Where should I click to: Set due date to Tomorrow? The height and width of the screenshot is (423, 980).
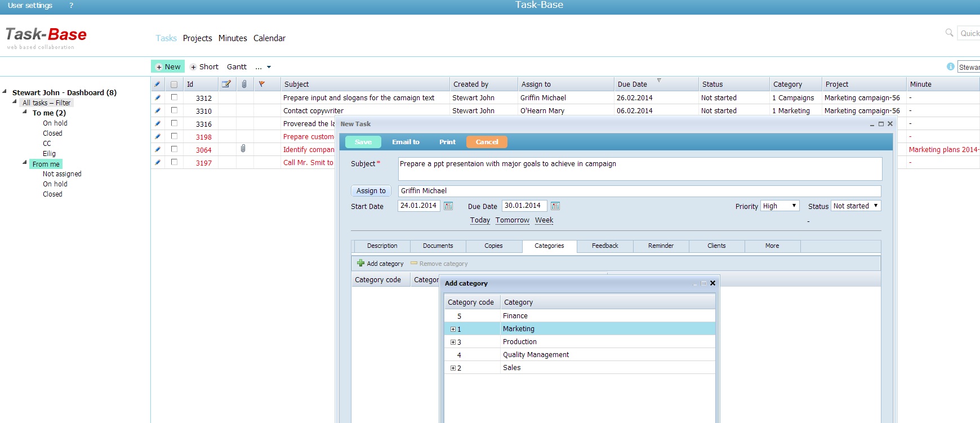[x=513, y=220]
